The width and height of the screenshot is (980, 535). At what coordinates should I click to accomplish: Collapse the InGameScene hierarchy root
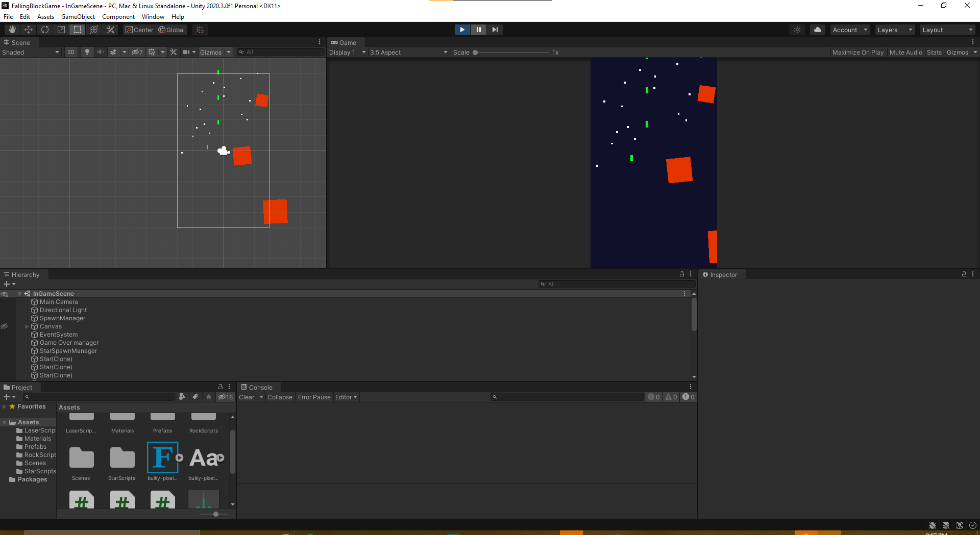pos(20,294)
